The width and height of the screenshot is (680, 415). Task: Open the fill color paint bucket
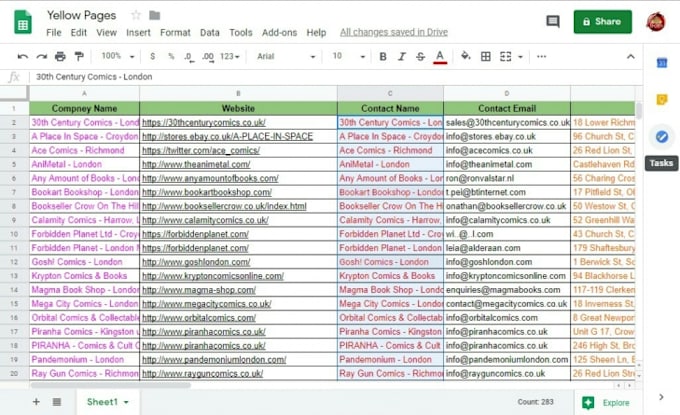coord(465,56)
